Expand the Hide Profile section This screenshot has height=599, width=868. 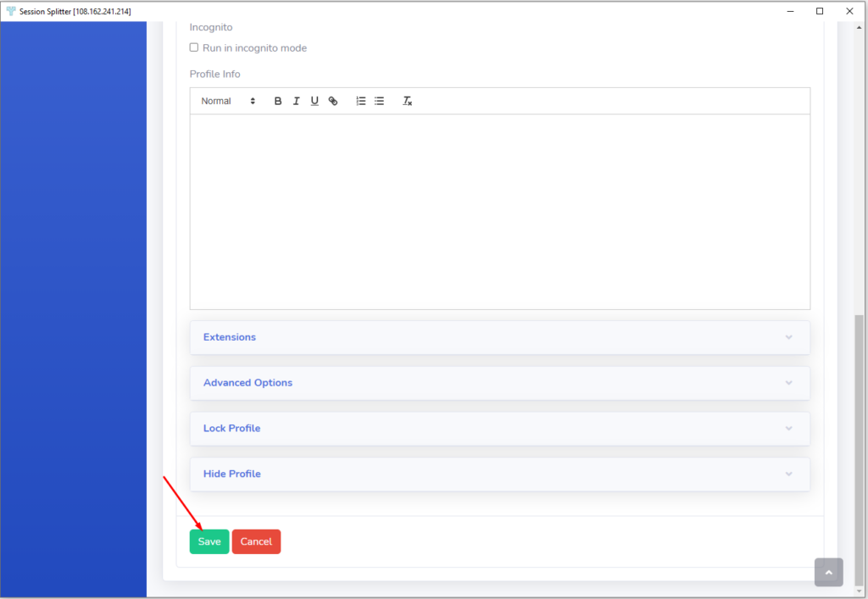[x=500, y=474]
